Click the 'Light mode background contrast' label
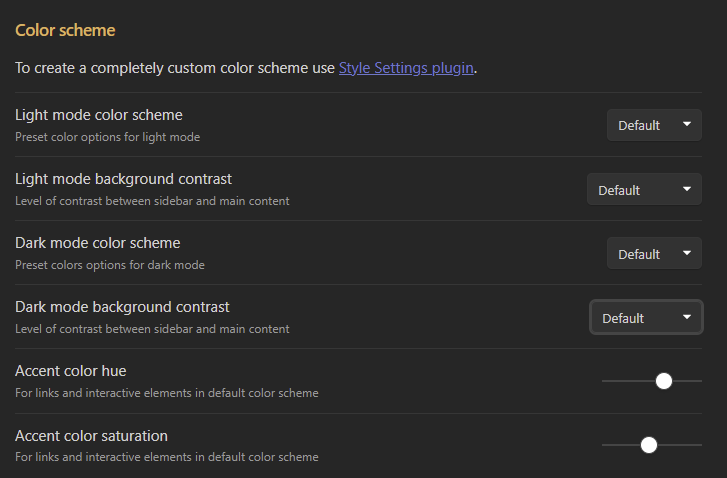The image size is (727, 478). [x=123, y=179]
